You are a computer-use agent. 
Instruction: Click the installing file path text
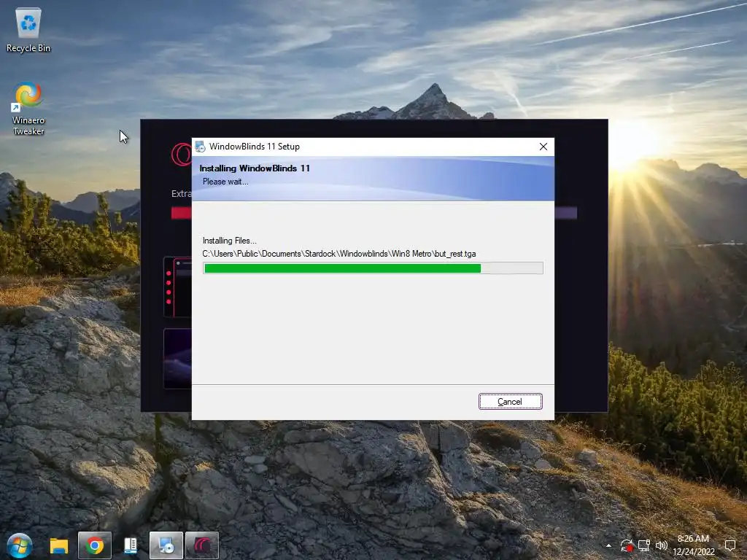(339, 254)
